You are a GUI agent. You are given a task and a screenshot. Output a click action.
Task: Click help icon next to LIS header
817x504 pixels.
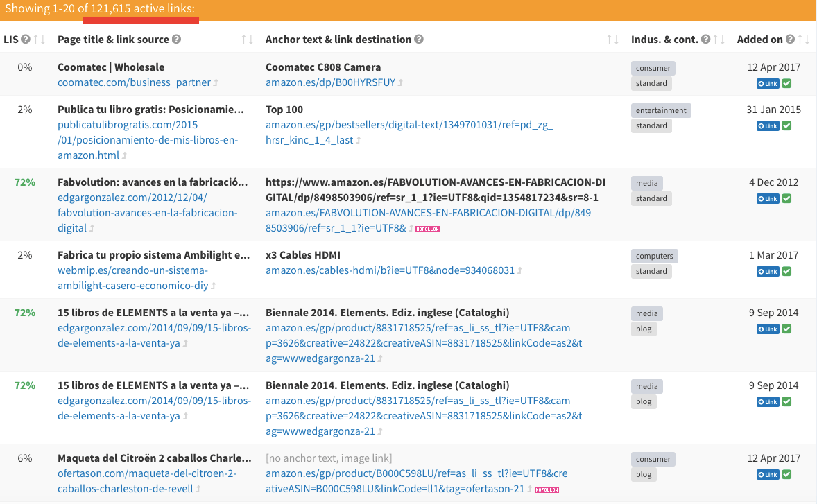point(26,40)
